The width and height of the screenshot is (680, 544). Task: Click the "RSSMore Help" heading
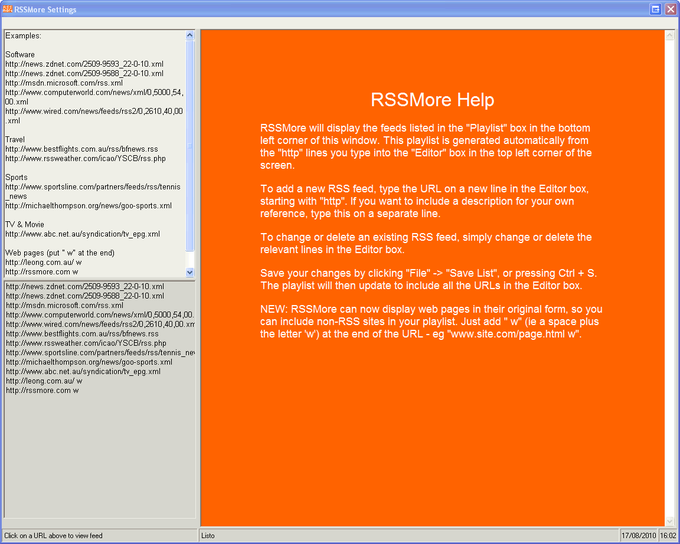pyautogui.click(x=432, y=100)
